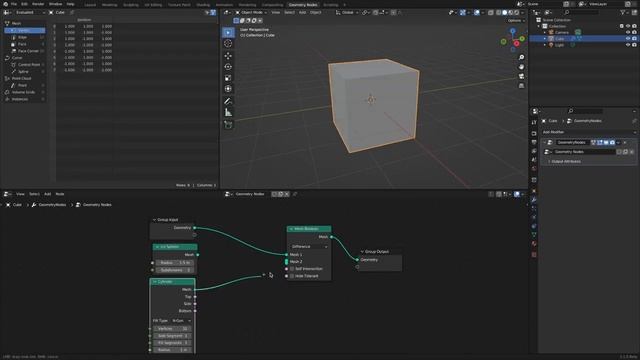This screenshot has height=360, width=640.
Task: Adjust Ico Sphere Subdivisions field
Action: coord(174,270)
